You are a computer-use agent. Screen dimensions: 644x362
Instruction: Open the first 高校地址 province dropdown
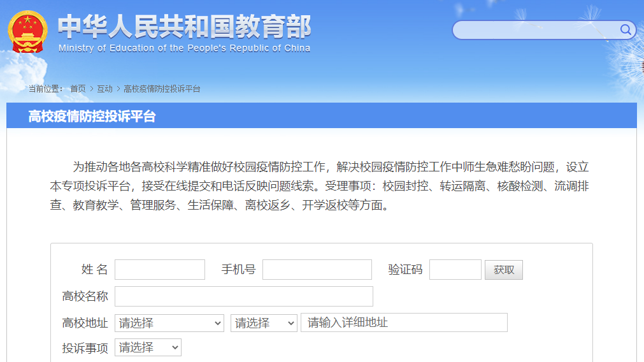click(169, 323)
